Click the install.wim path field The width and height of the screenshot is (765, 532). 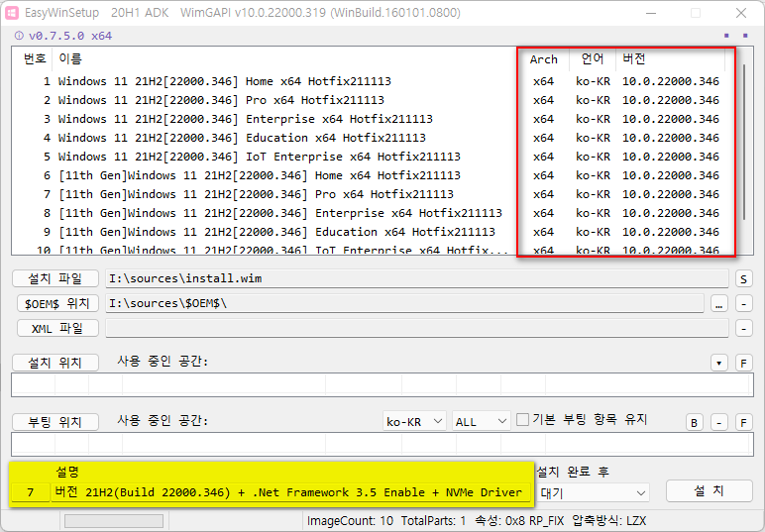point(416,278)
